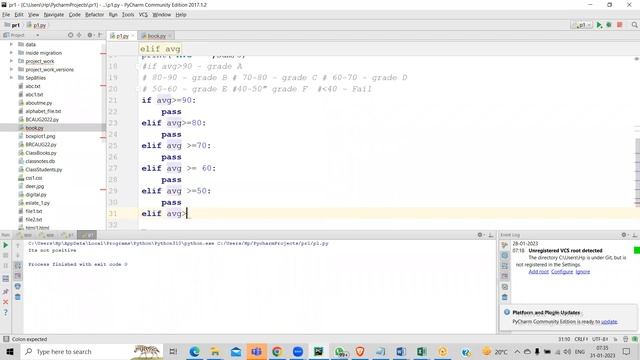Viewport: 640px width, 360px height.
Task: Select the pr1 breadcrumb
Action: coord(12,25)
